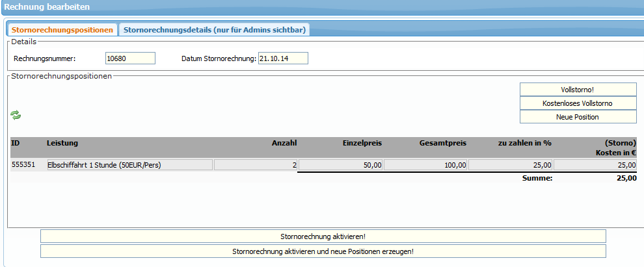Focus the Datum Stornorechnung date field

coord(282,58)
